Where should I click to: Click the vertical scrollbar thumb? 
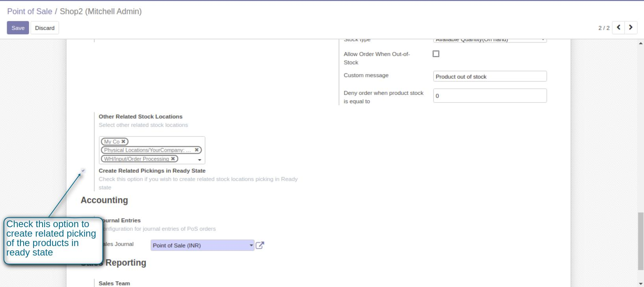[640, 241]
